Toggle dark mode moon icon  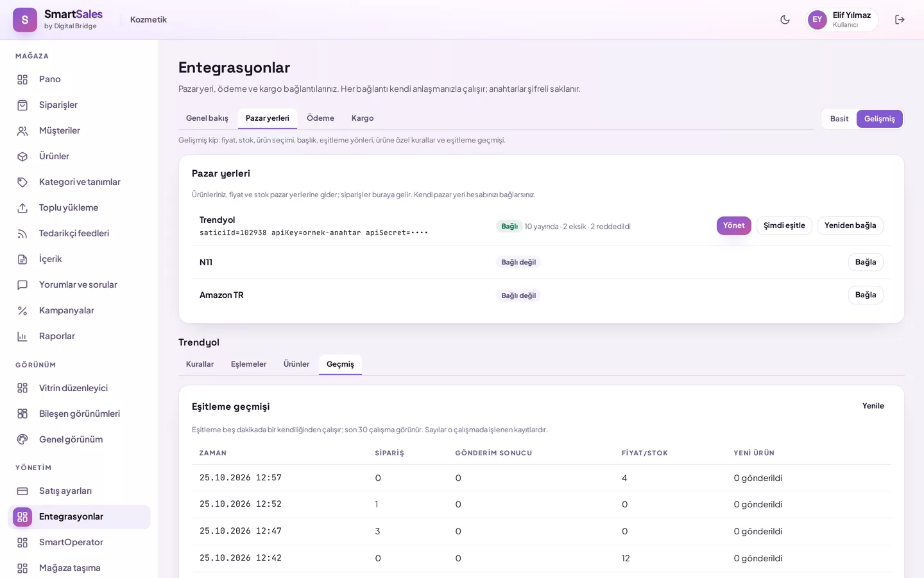(x=785, y=20)
